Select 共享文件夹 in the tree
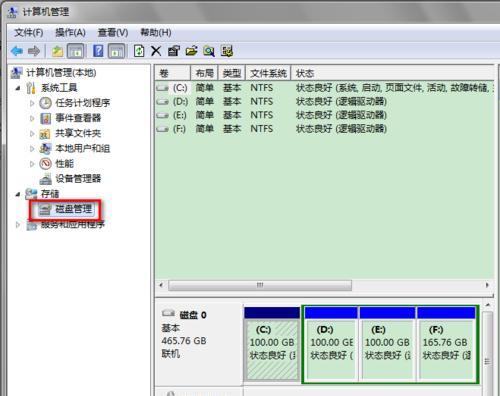500x396 pixels. (x=78, y=133)
